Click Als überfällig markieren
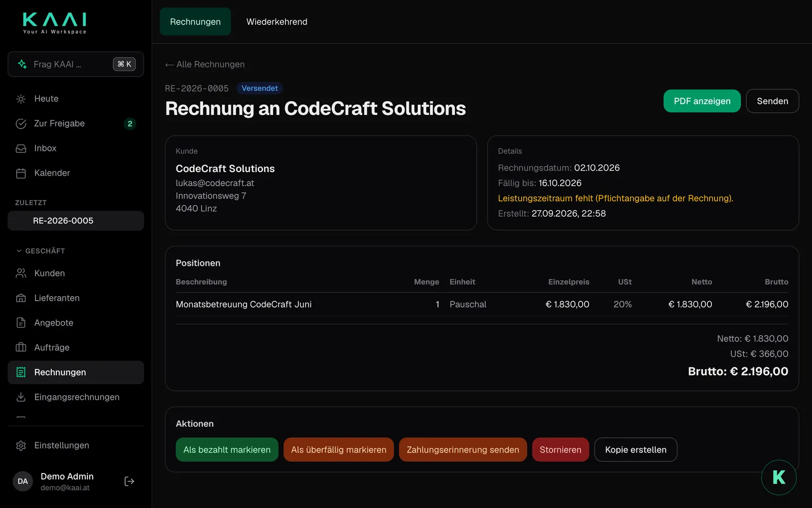The image size is (812, 508). click(x=339, y=450)
